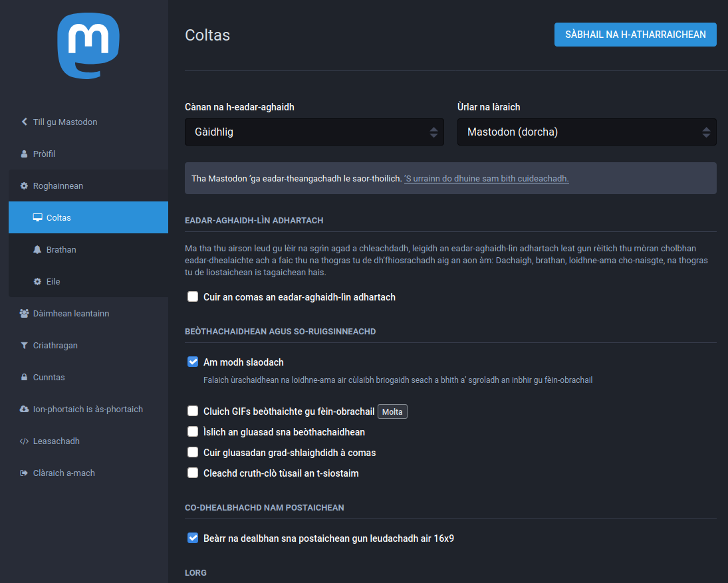This screenshot has height=583, width=728.
Task: Click the filter icon next to Criathragan
Action: point(25,346)
